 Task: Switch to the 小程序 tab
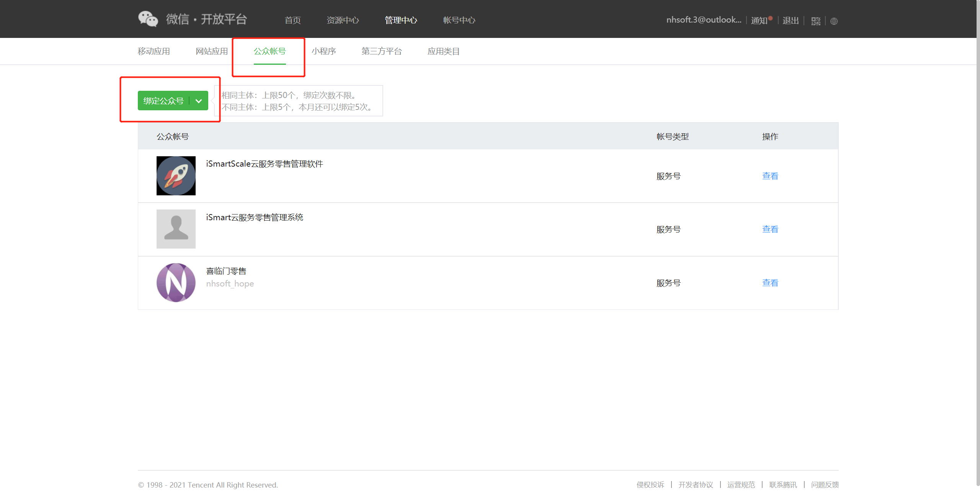click(323, 51)
